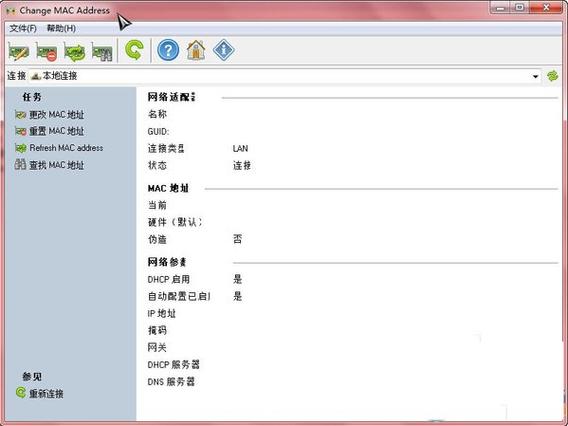568x426 pixels.
Task: Click the find MAC address toolbar icon with binoculars
Action: (x=102, y=51)
